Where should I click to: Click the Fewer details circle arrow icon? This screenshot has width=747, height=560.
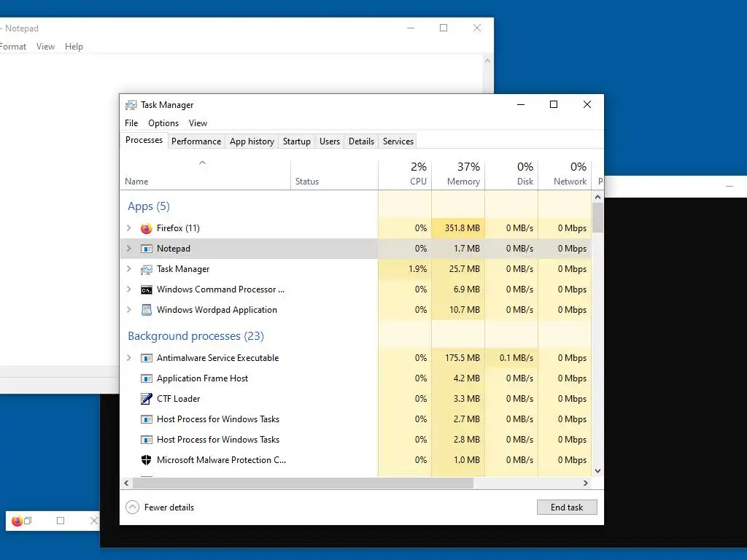(x=133, y=507)
